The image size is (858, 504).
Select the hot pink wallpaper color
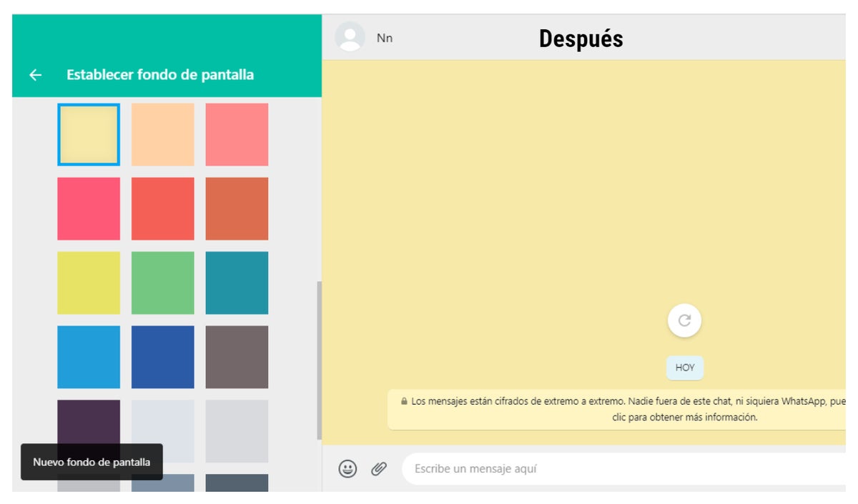89,209
